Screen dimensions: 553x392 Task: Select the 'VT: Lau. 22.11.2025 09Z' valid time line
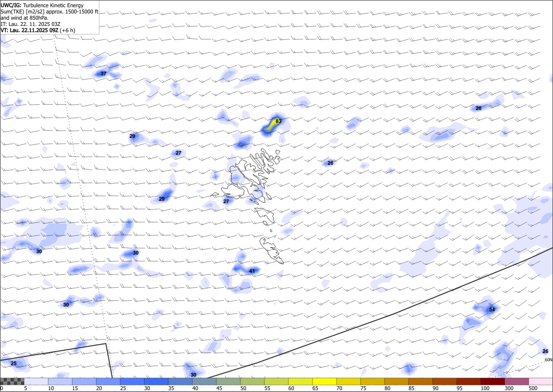pos(38,30)
